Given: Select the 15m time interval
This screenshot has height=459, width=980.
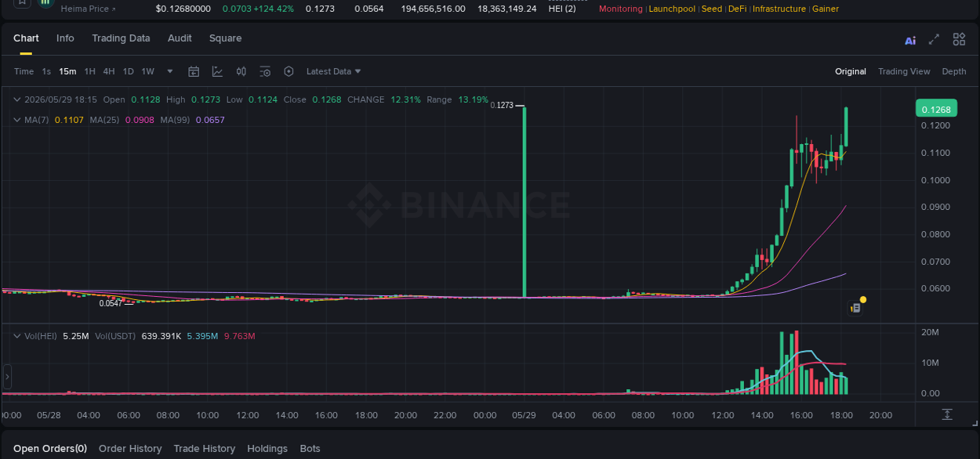Looking at the screenshot, I should click(67, 71).
